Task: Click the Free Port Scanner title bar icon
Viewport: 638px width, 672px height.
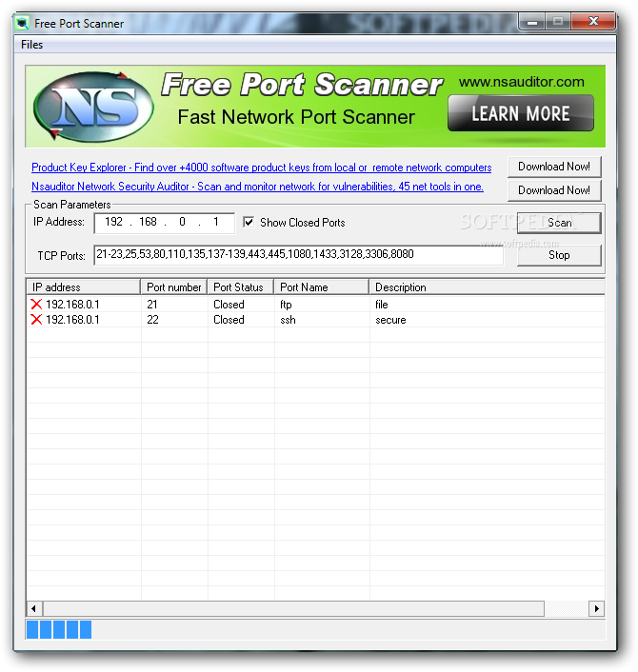Action: (22, 23)
